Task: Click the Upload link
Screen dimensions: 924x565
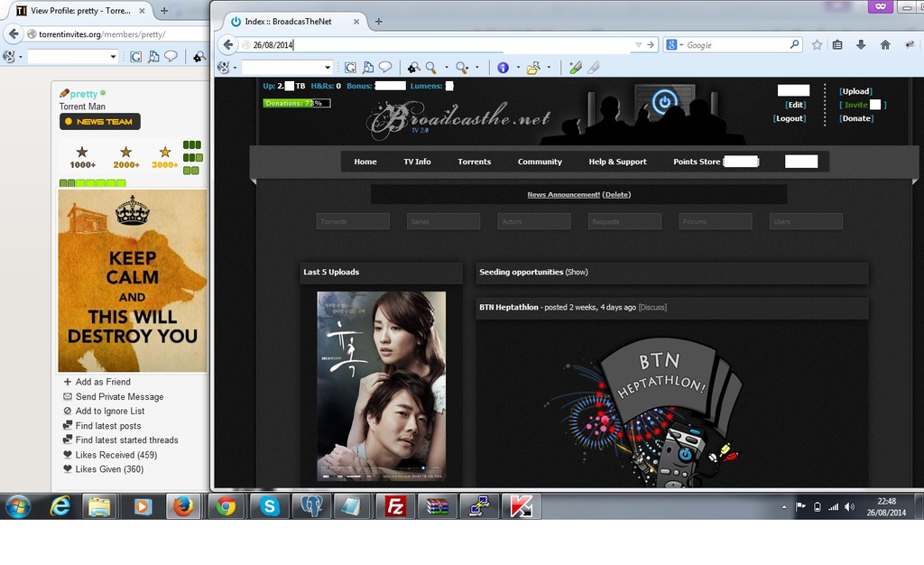Action: point(855,91)
